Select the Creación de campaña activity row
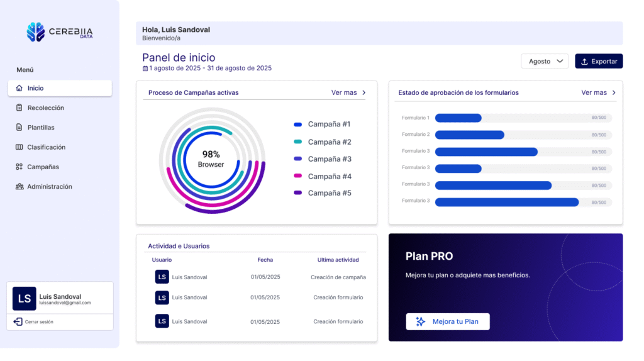The image size is (644, 361). coord(258,277)
